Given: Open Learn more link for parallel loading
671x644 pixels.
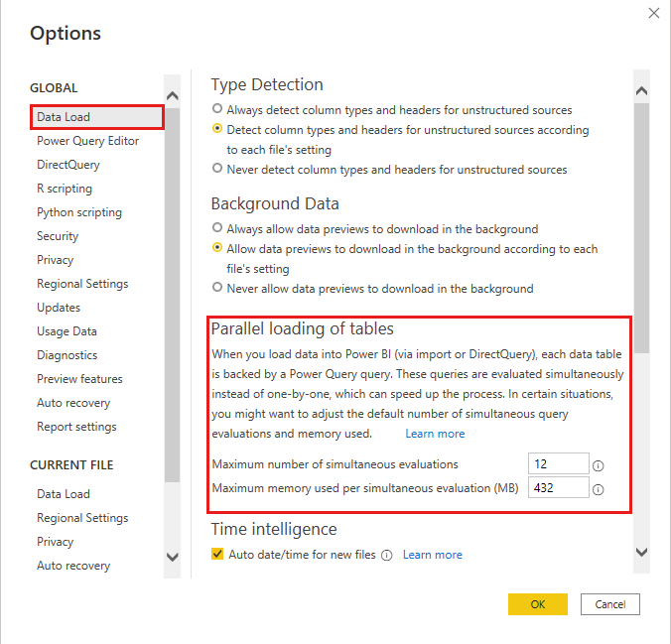Looking at the screenshot, I should coord(435,434).
